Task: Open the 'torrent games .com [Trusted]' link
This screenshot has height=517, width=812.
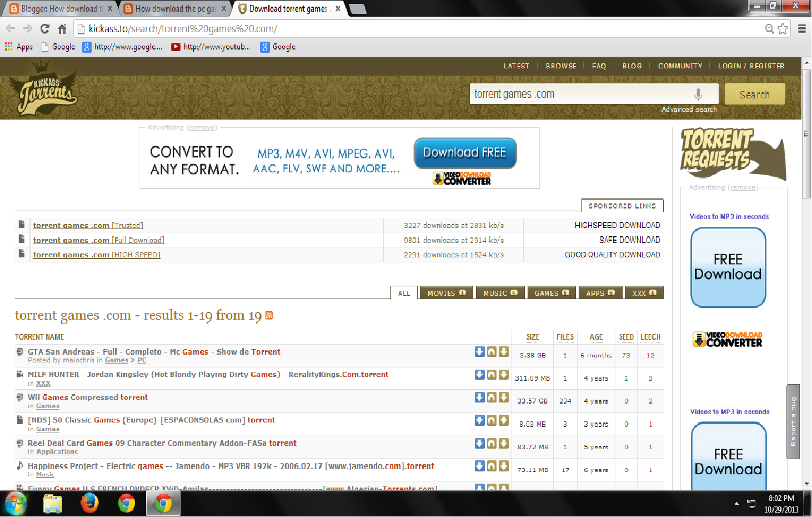Action: (x=88, y=226)
